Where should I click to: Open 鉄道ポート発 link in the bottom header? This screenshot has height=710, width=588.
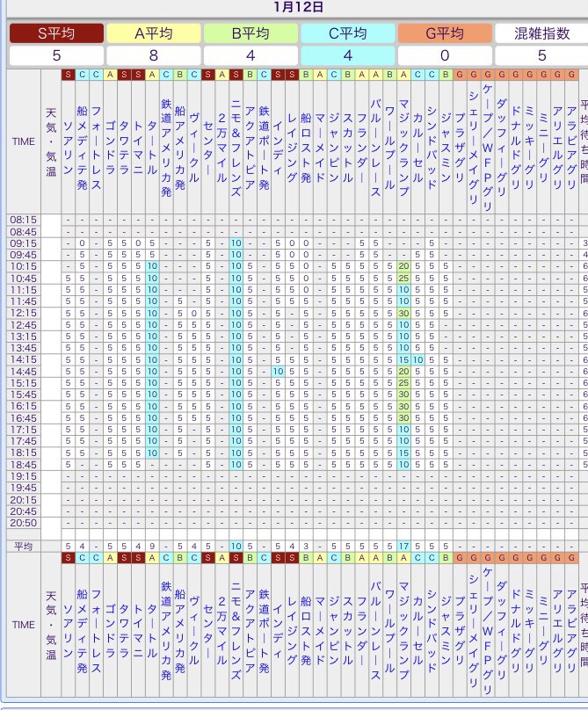264,631
